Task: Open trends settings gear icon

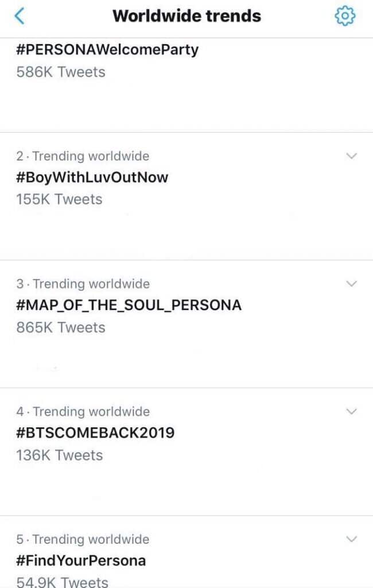Action: pos(345,16)
